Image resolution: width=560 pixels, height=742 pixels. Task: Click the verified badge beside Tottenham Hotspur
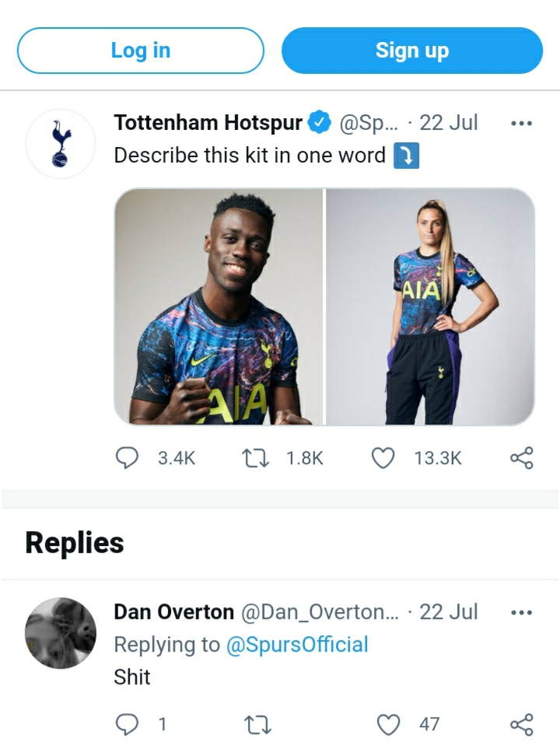(320, 123)
